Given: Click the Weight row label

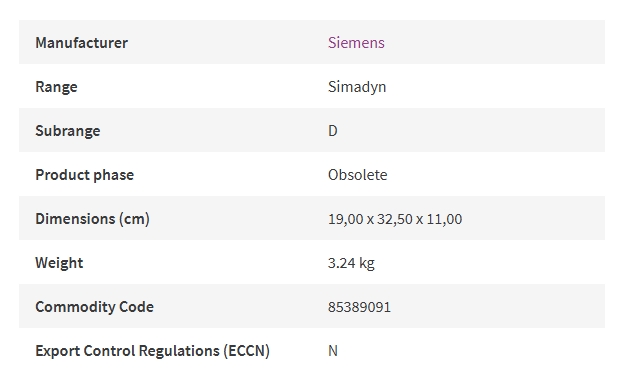Looking at the screenshot, I should click(59, 263).
